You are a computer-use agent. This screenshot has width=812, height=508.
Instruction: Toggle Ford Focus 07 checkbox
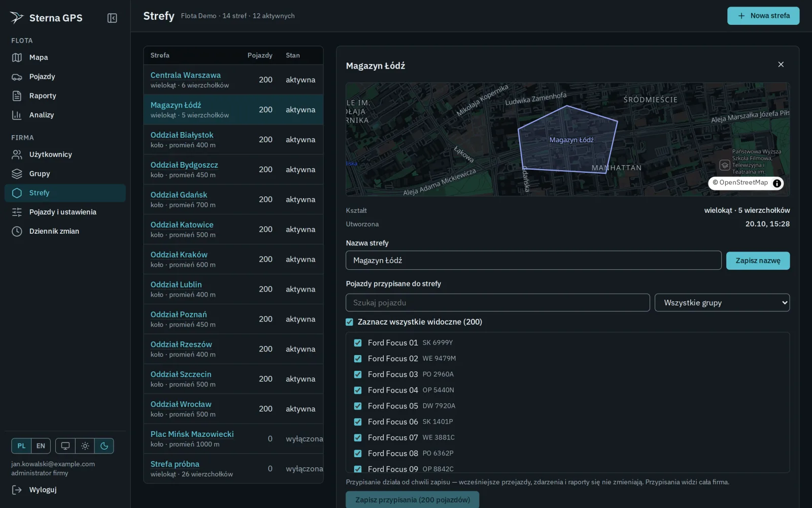[x=358, y=437]
